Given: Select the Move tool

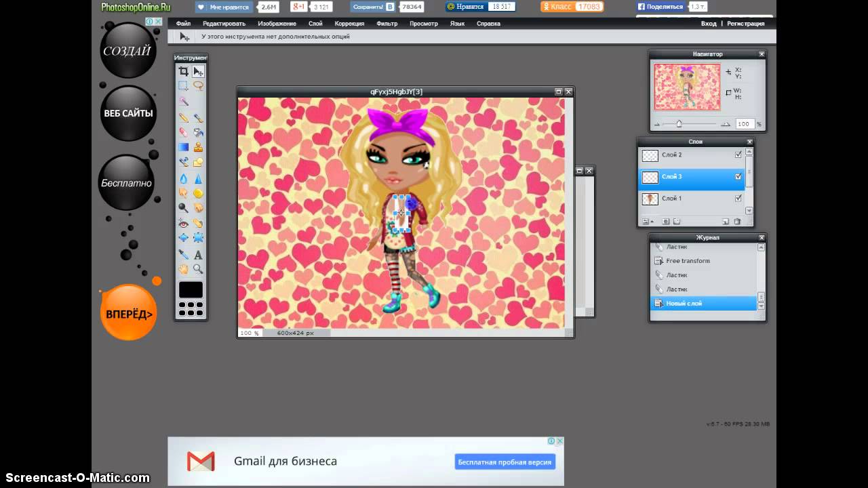Looking at the screenshot, I should (198, 71).
